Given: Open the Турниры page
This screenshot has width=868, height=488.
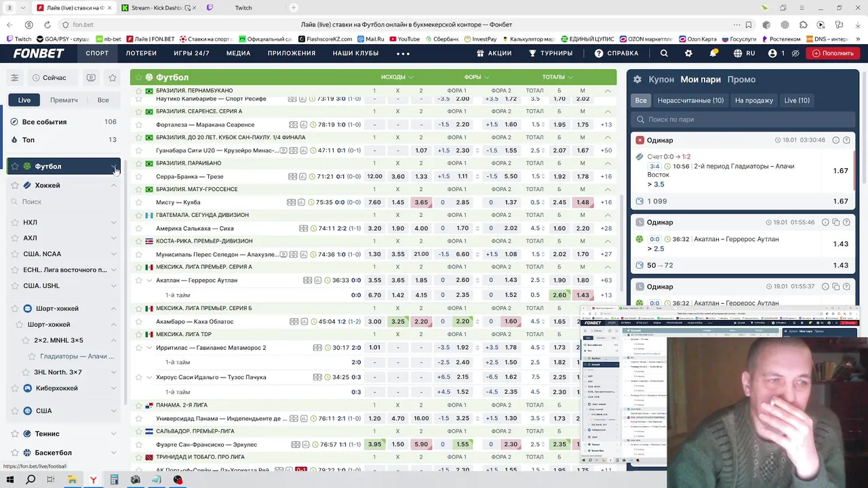Looking at the screenshot, I should [551, 53].
